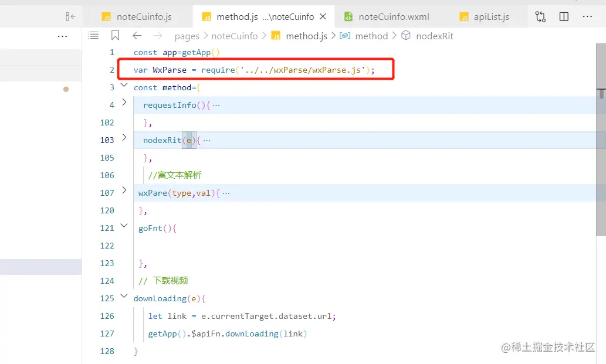Click the require wxParse.js code line
This screenshot has width=606, height=364.
click(x=254, y=70)
